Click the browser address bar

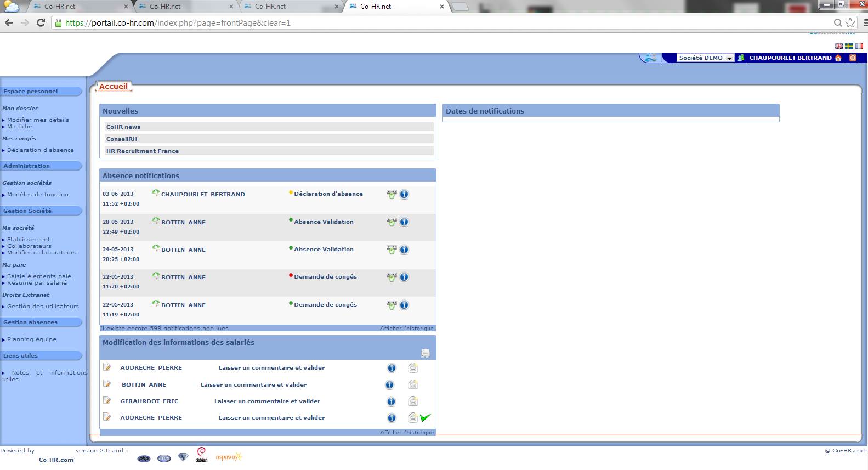(x=439, y=23)
